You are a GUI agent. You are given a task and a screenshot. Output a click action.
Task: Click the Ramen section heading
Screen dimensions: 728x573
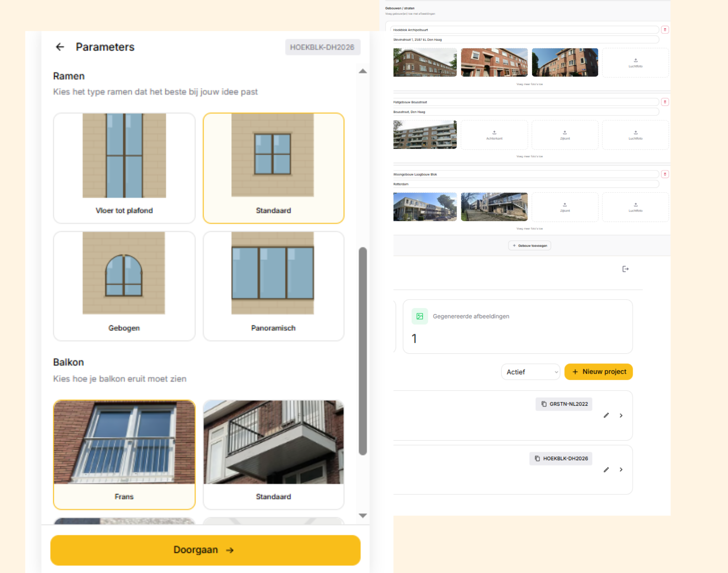pos(69,76)
